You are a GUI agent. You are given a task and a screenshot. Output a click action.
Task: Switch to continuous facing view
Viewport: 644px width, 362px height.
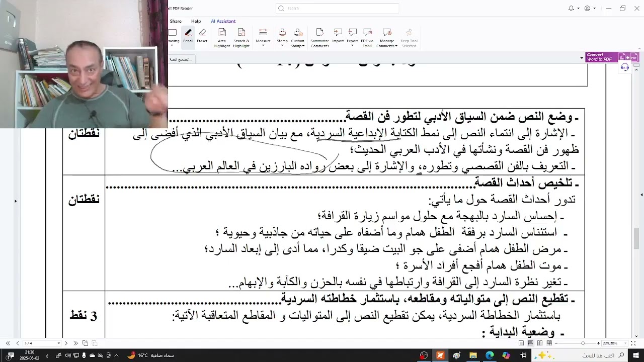pyautogui.click(x=549, y=343)
